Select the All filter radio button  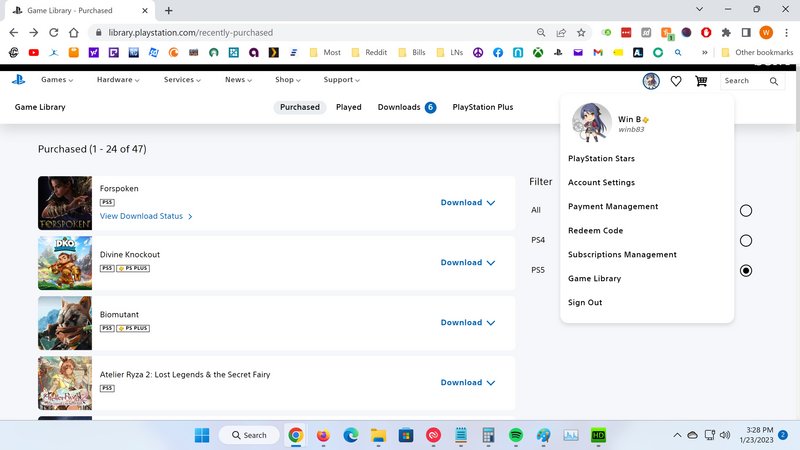tap(745, 211)
